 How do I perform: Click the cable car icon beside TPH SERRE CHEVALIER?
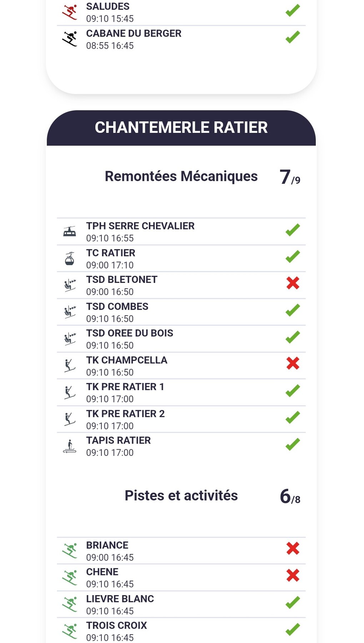tap(70, 231)
